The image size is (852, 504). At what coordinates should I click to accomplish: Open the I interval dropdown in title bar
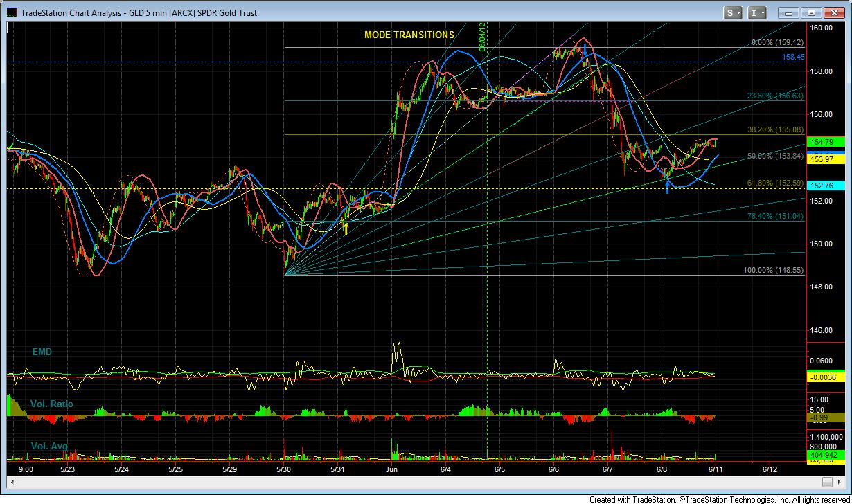point(758,12)
